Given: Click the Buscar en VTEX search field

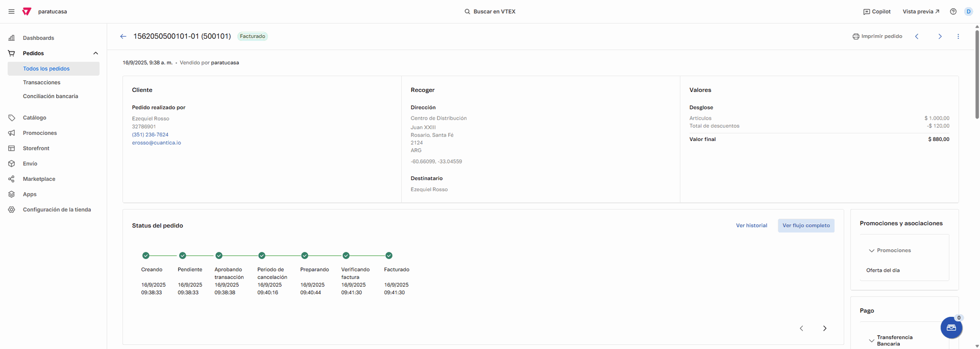Looking at the screenshot, I should [x=490, y=11].
